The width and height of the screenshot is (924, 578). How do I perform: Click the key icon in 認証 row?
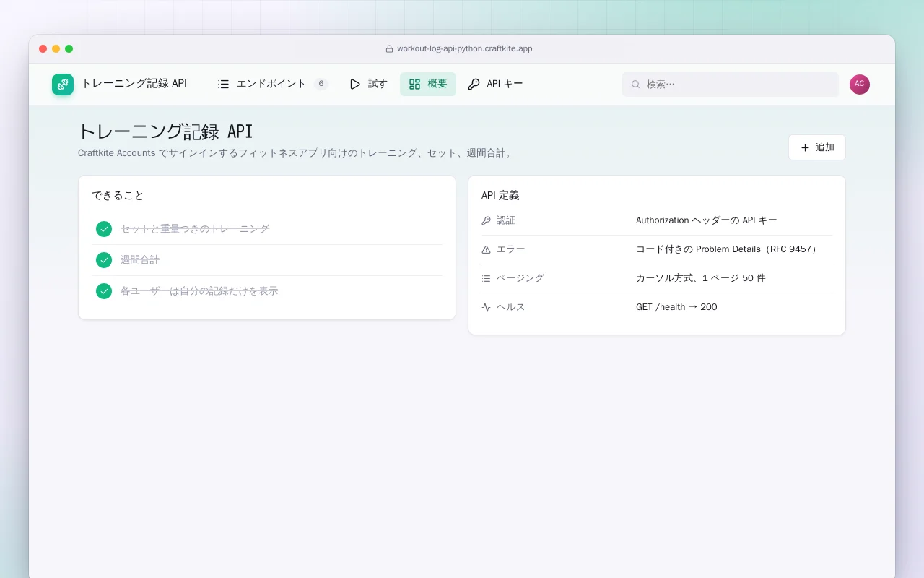tap(486, 220)
